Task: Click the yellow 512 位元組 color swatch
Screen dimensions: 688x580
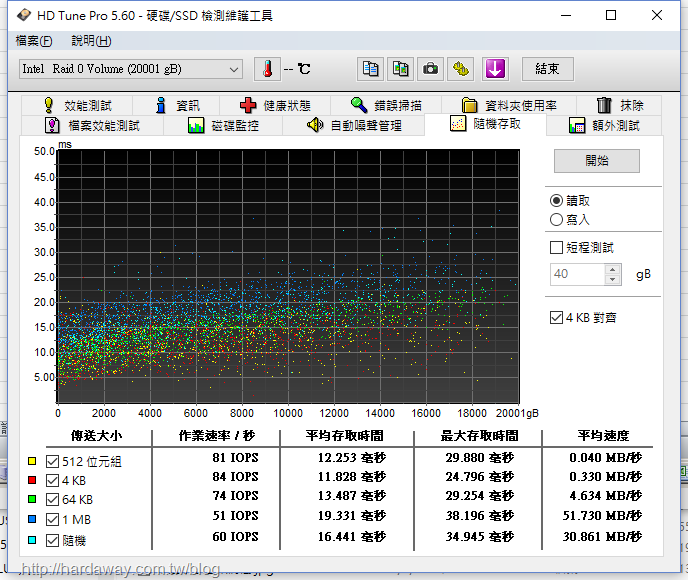Action: 32,461
